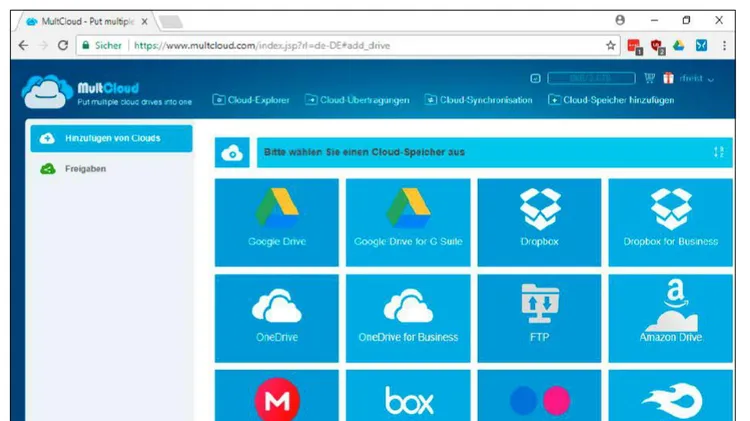This screenshot has height=421, width=750.
Task: Click cloud icon beside selection header
Action: coord(232,153)
